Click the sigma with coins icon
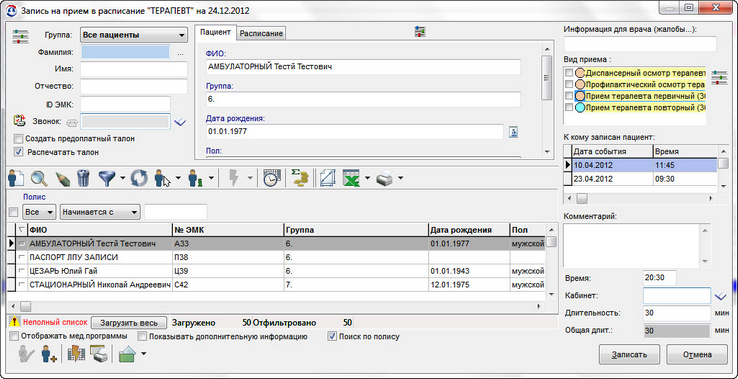The height and width of the screenshot is (379, 738). tap(299, 179)
